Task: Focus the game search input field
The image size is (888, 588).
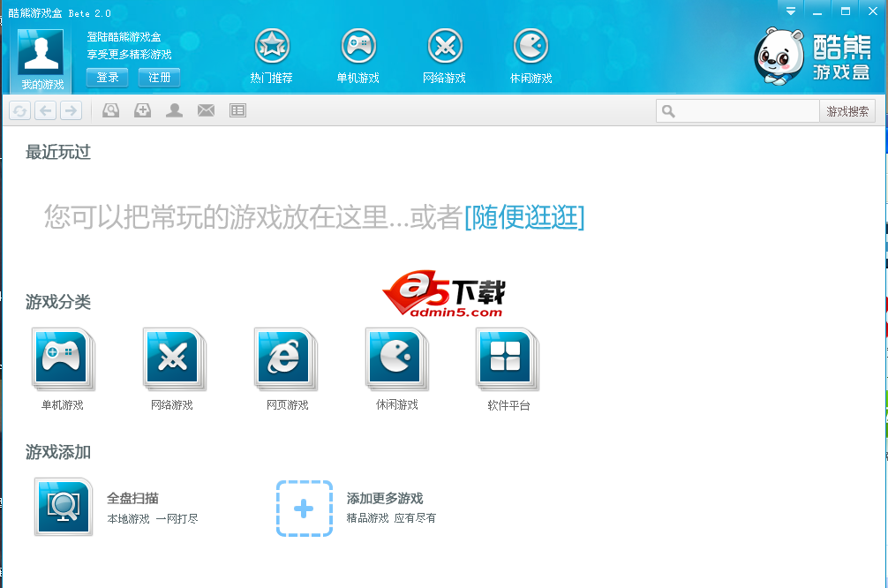Action: tap(738, 111)
